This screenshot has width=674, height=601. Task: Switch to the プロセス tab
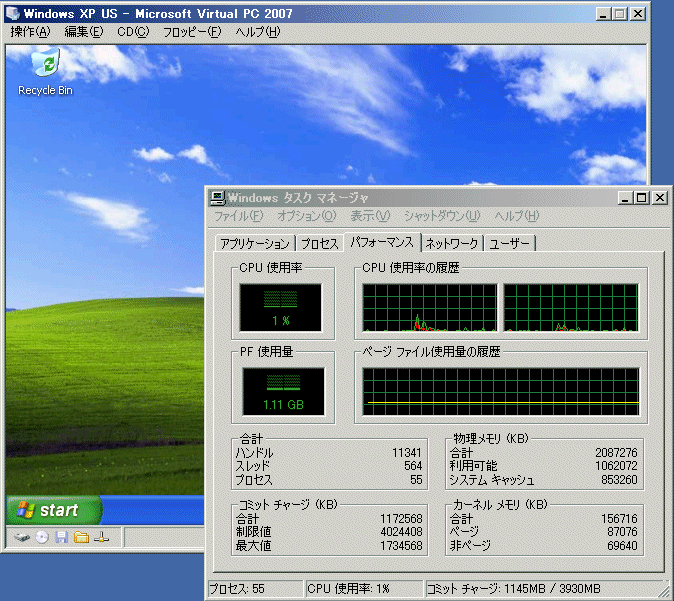click(320, 244)
